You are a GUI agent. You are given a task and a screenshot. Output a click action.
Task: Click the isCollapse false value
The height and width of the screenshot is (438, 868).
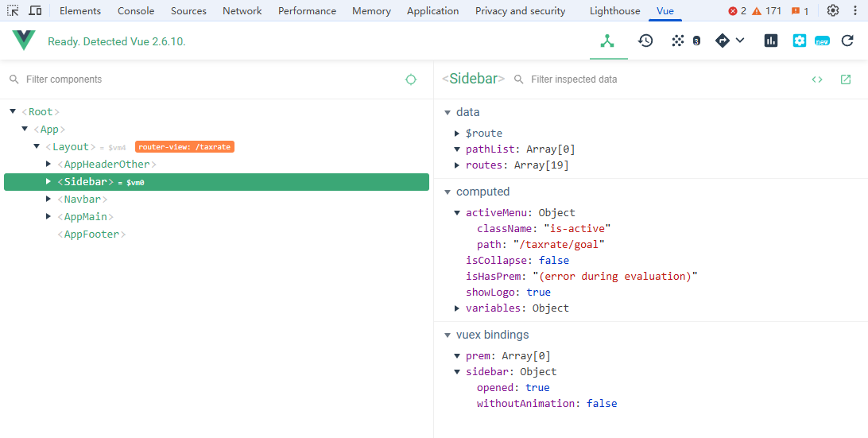coord(553,260)
